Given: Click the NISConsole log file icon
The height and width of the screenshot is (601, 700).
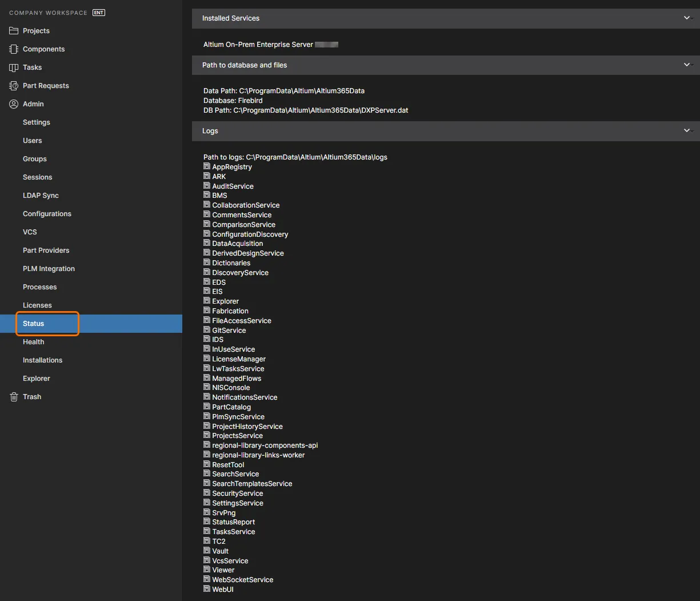Looking at the screenshot, I should click(x=207, y=387).
